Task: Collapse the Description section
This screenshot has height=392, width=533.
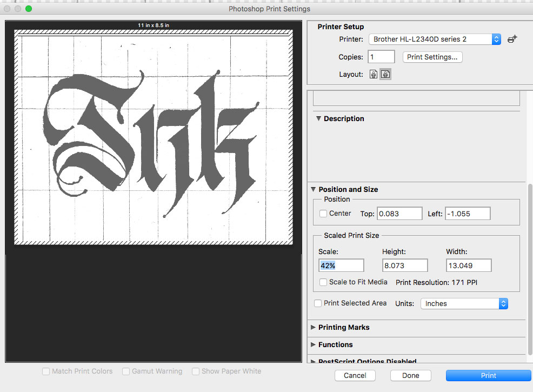Action: point(318,118)
